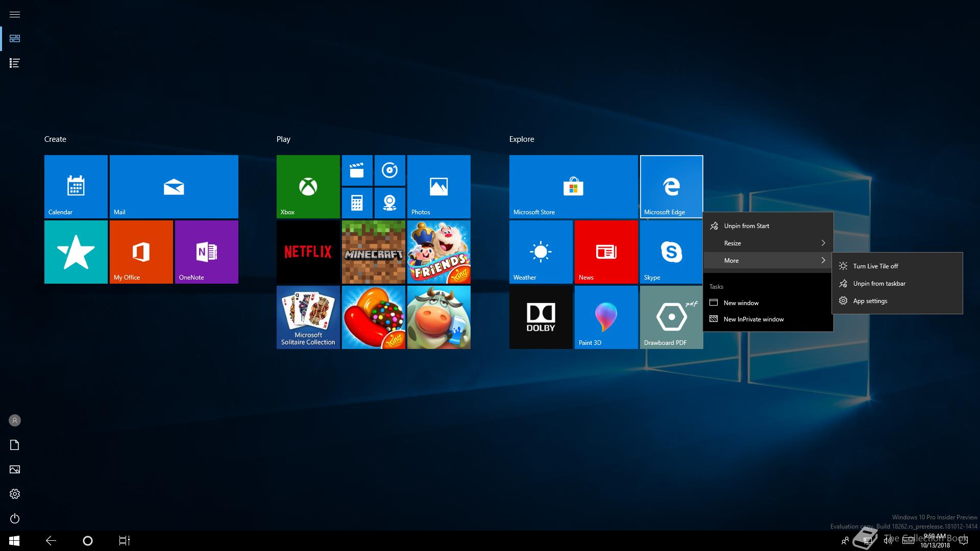The width and height of the screenshot is (980, 551).
Task: Open the Weather tile
Action: 541,252
